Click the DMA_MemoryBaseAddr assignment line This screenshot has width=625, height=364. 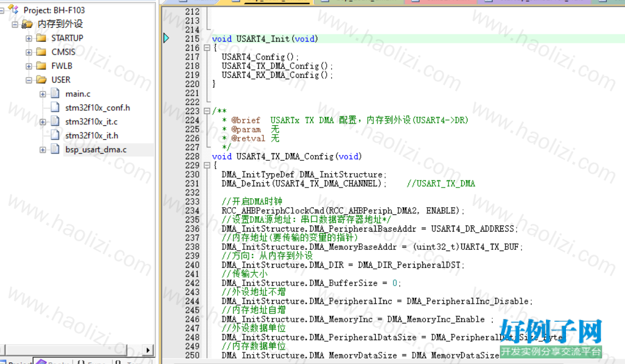click(x=372, y=247)
